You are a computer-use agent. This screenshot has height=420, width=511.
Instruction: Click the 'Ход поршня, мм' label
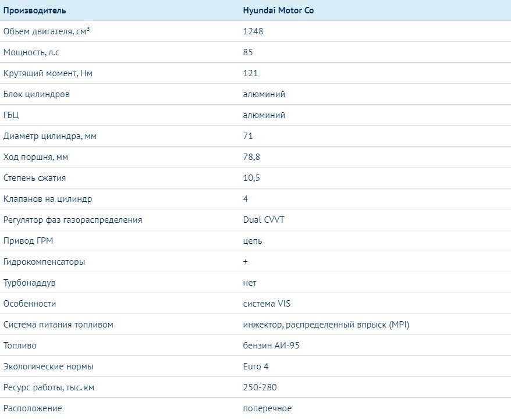pyautogui.click(x=36, y=157)
